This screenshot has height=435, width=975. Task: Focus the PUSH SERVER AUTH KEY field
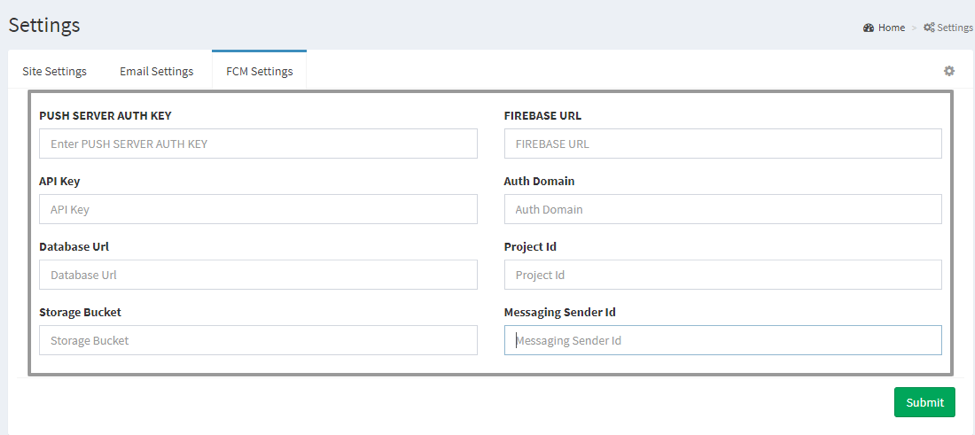[258, 144]
